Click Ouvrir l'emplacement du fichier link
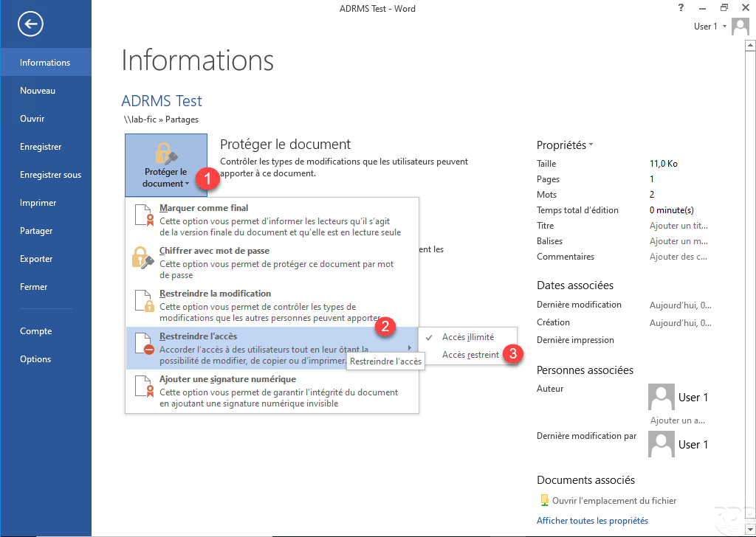This screenshot has width=756, height=537. (x=614, y=501)
